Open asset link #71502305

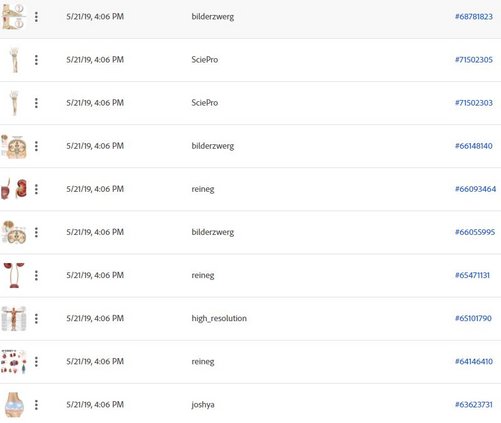(474, 60)
